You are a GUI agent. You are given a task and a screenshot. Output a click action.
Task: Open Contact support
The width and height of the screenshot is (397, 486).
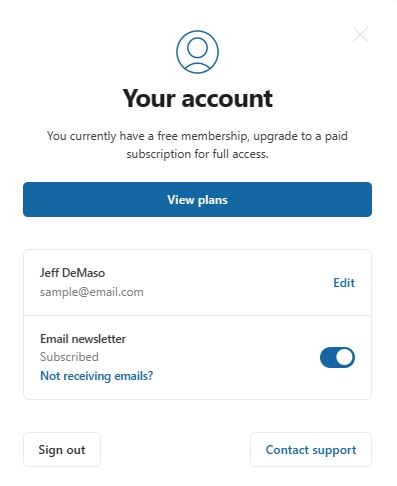click(311, 450)
